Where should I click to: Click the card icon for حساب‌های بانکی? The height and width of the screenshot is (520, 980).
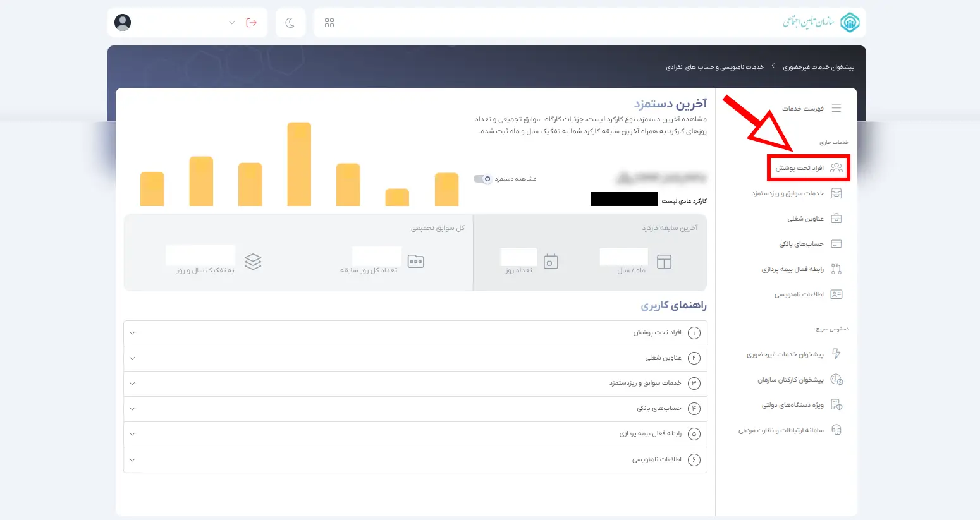(836, 244)
